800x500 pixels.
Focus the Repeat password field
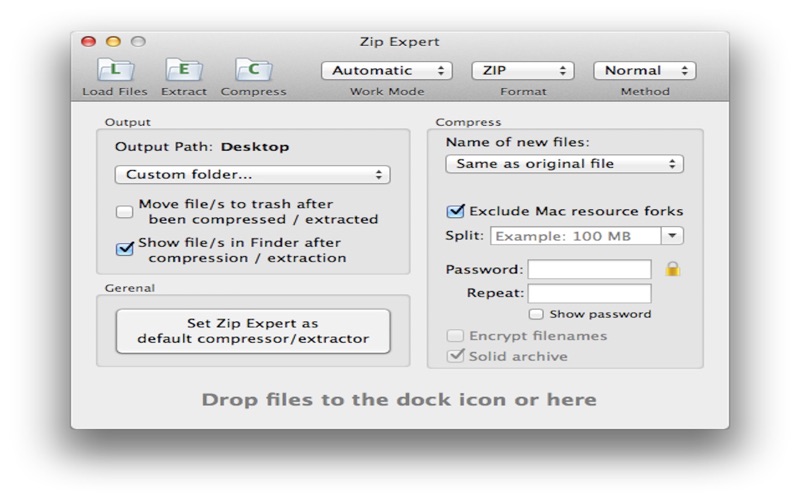[589, 293]
